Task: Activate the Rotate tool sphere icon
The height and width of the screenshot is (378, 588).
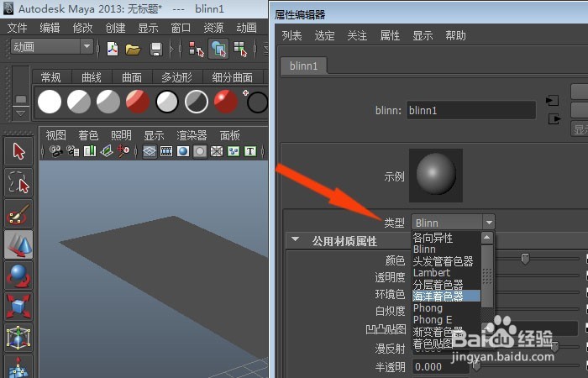Action: [x=18, y=276]
